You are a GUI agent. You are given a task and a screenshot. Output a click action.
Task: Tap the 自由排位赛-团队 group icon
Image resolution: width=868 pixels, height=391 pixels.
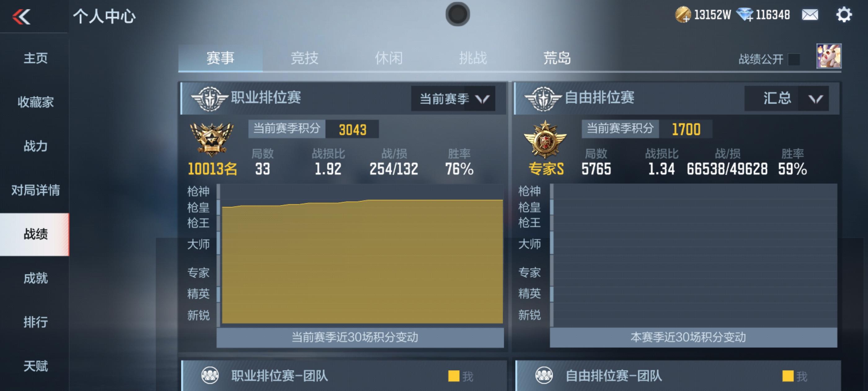544,375
